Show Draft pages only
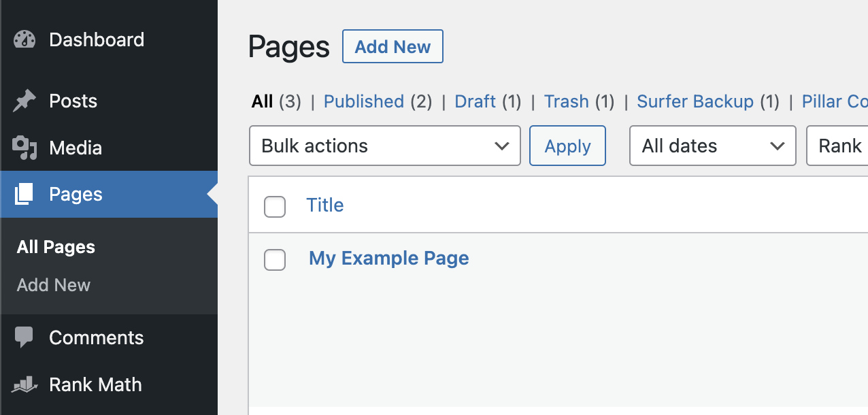The height and width of the screenshot is (415, 868). [475, 101]
